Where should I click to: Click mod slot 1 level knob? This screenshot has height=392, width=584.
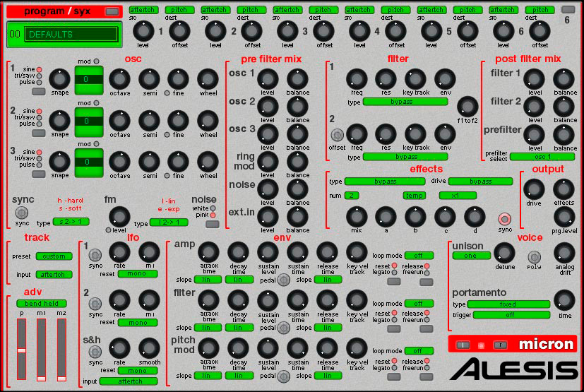pos(143,31)
